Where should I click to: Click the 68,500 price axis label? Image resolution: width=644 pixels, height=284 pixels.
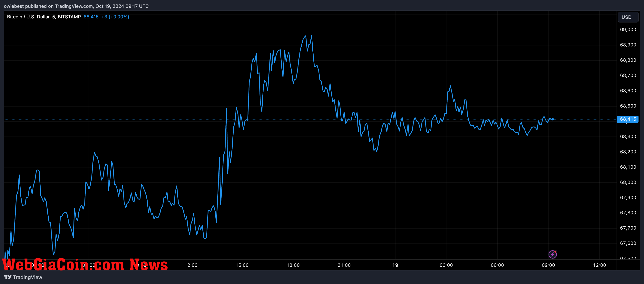628,106
